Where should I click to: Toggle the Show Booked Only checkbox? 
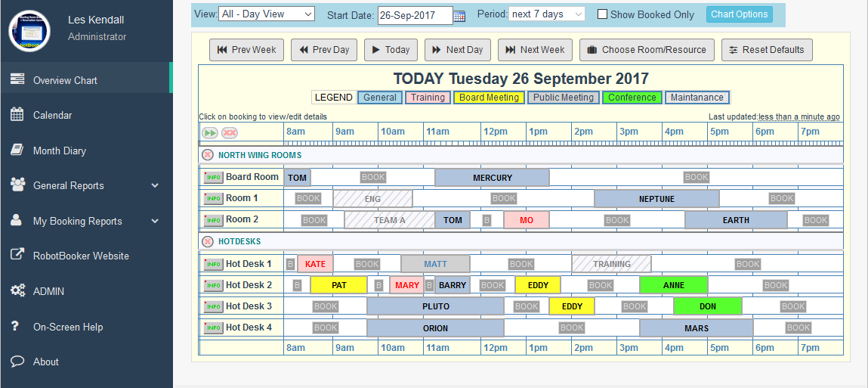click(602, 14)
